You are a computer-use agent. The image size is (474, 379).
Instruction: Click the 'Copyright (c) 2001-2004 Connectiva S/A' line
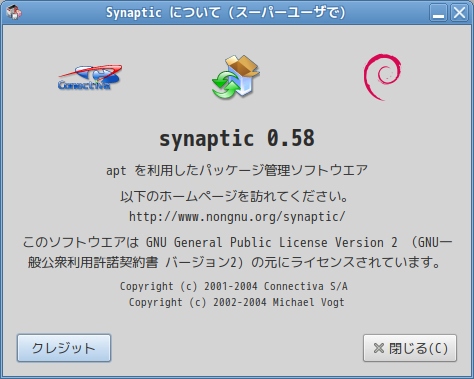point(234,286)
